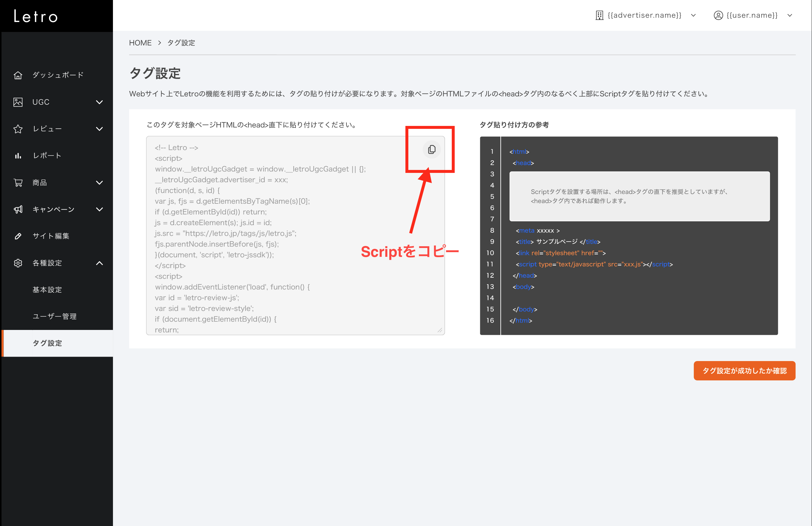
Task: Expand the レビュー submenu chevron
Action: (99, 129)
